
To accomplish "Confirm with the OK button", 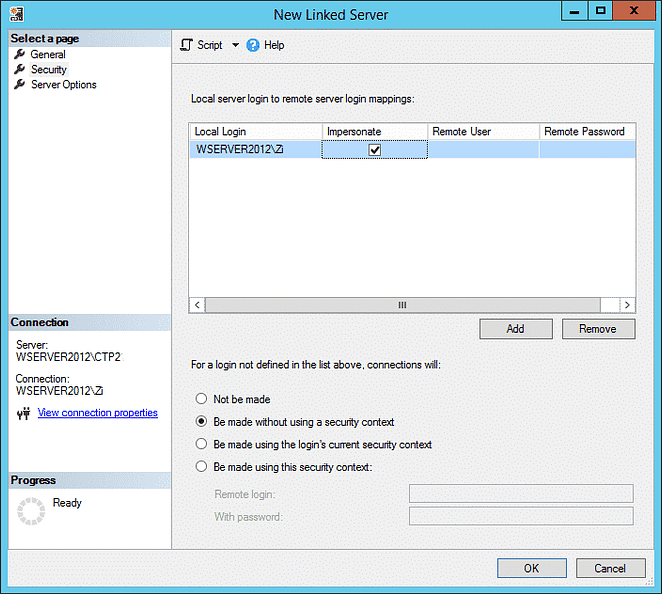I will click(532, 568).
